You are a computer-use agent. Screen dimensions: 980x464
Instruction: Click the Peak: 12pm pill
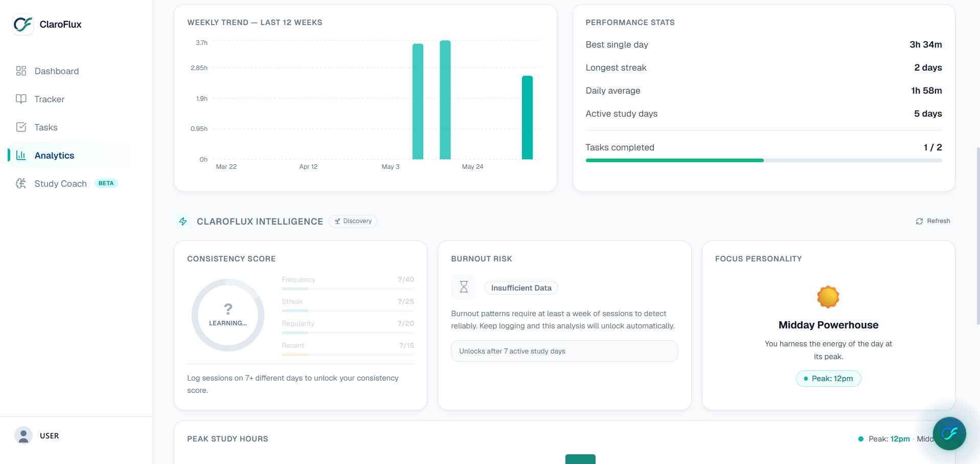(828, 379)
